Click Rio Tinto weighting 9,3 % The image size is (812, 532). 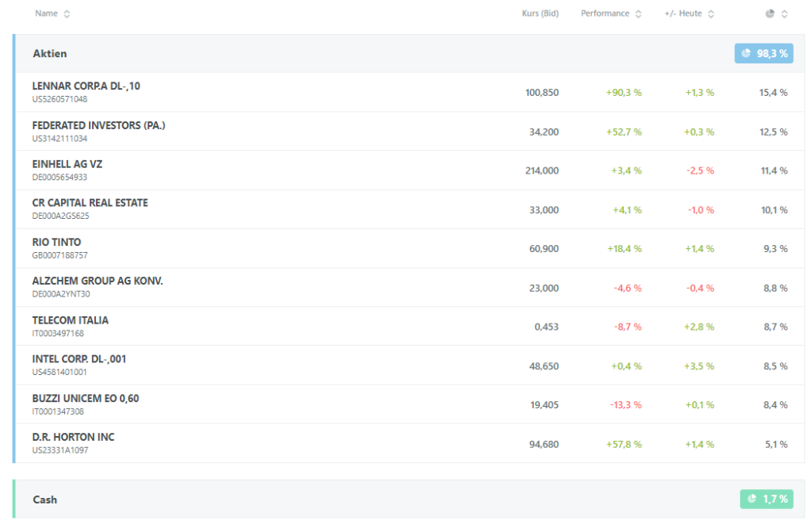pos(776,249)
